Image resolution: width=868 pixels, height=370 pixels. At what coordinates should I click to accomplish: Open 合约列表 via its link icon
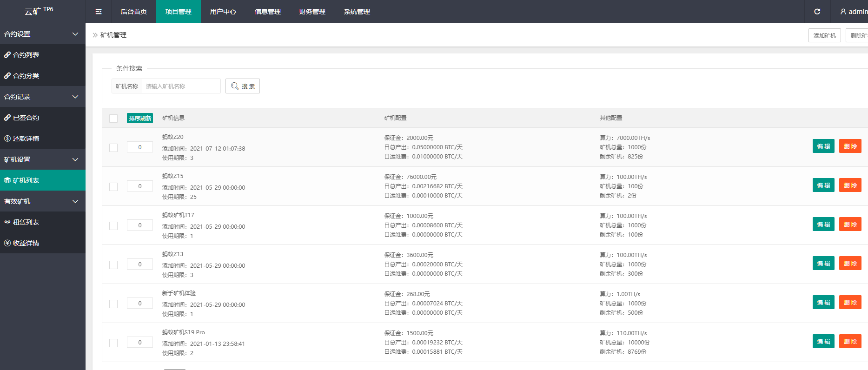pyautogui.click(x=7, y=55)
